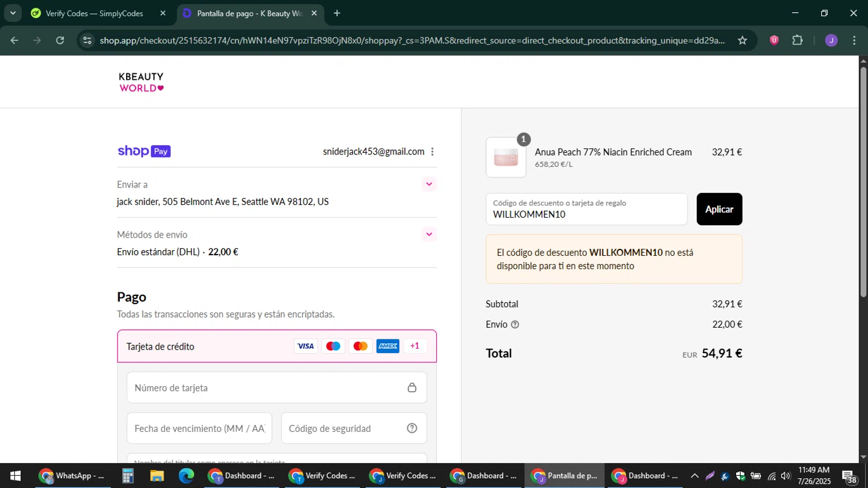The image size is (868, 488).
Task: Click the Visa card icon
Action: point(306,346)
